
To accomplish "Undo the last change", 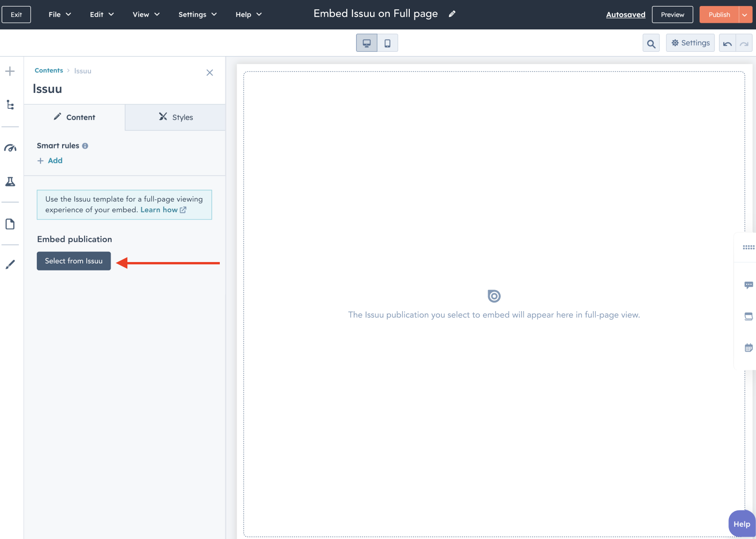I will tap(728, 43).
